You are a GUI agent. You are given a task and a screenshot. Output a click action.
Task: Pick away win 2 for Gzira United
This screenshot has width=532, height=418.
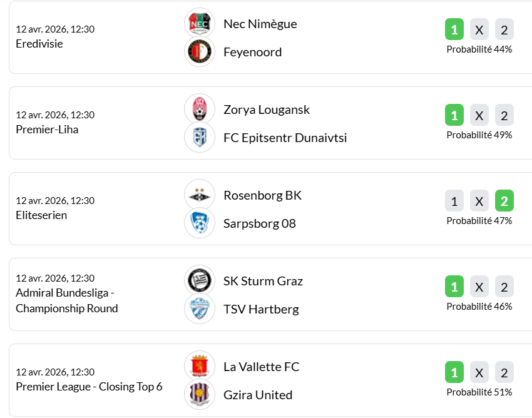pyautogui.click(x=504, y=372)
